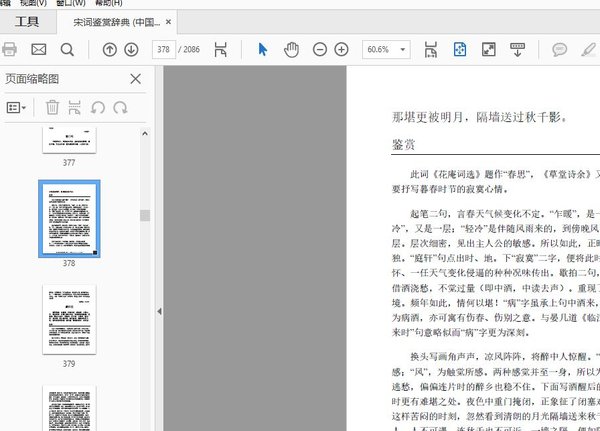Viewport: 600px width, 431px height.
Task: Click the page number field showing 378
Action: click(x=163, y=49)
